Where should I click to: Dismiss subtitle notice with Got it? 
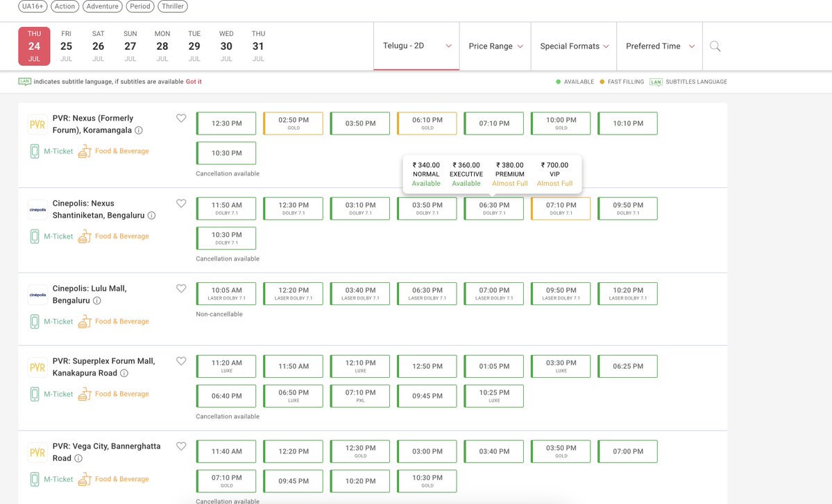click(194, 82)
